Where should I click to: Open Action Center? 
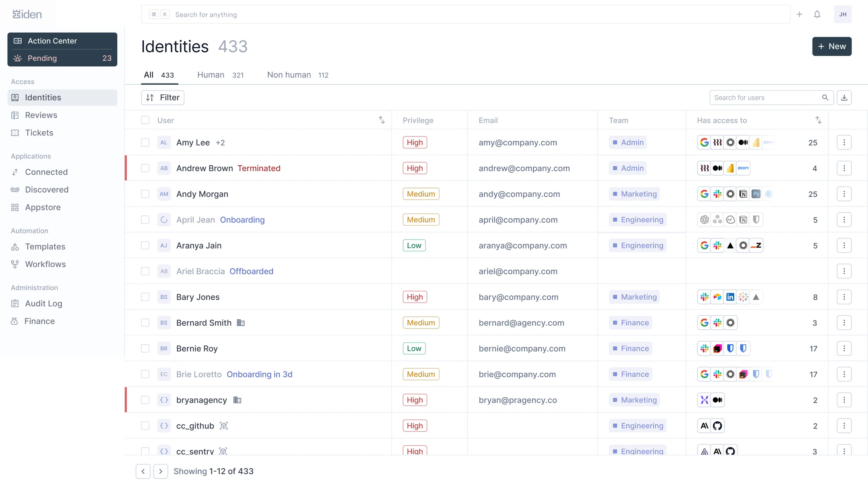(x=62, y=41)
